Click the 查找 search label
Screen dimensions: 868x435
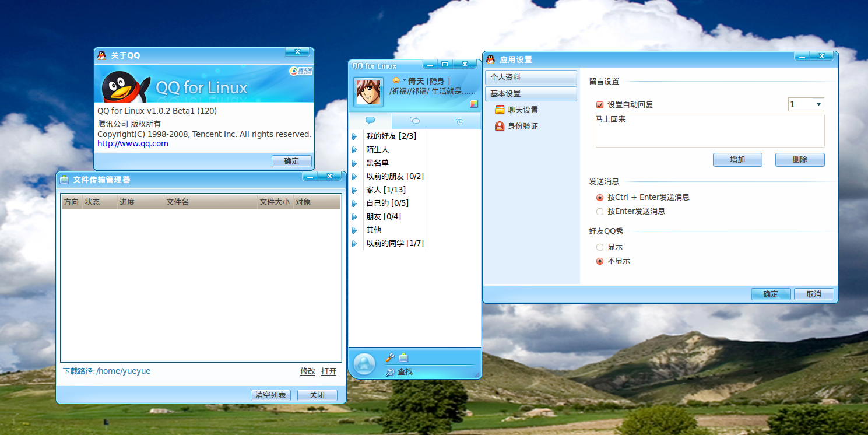pyautogui.click(x=405, y=371)
